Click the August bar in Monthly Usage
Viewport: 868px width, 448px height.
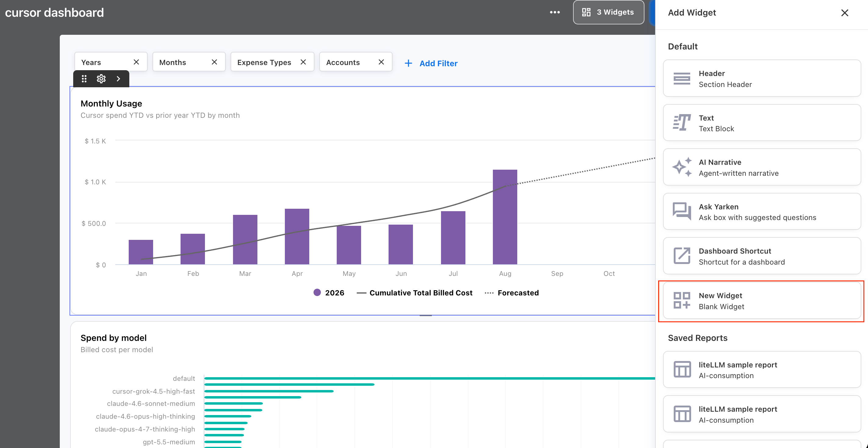(x=505, y=217)
